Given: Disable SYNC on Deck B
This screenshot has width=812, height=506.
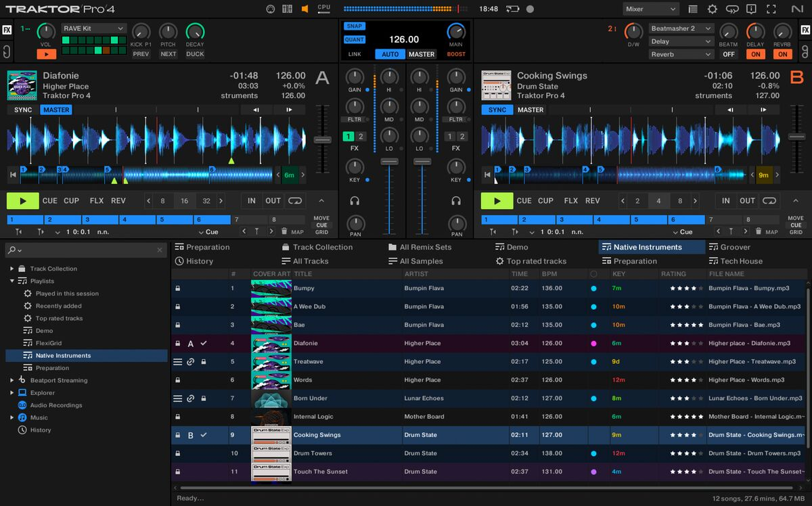Looking at the screenshot, I should pyautogui.click(x=497, y=110).
